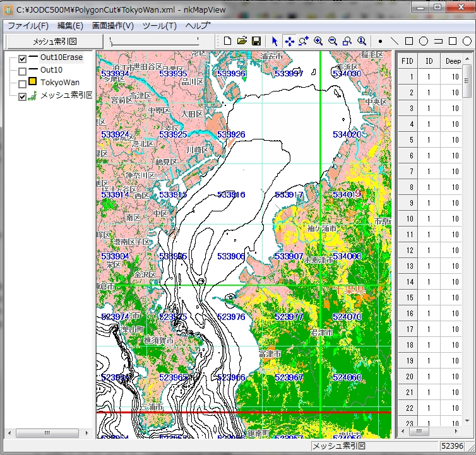This screenshot has height=455, width=476.
Task: Uncheck the Out10Erase layer checkbox
Action: click(x=23, y=58)
